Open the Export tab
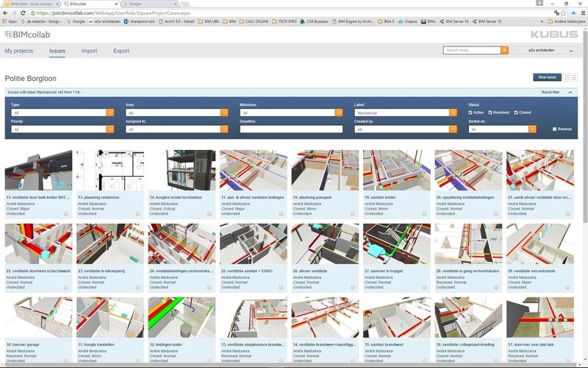The height and width of the screenshot is (368, 588). pyautogui.click(x=121, y=52)
